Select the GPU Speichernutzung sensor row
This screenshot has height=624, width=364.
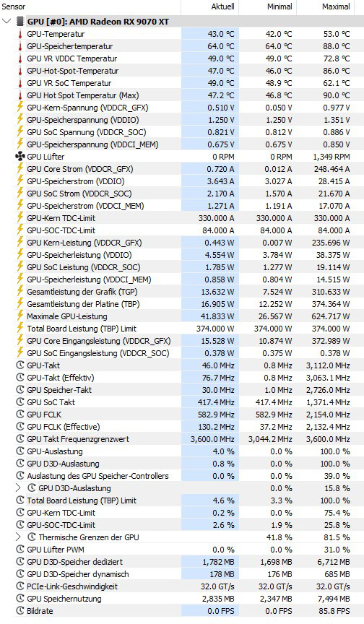point(182,599)
